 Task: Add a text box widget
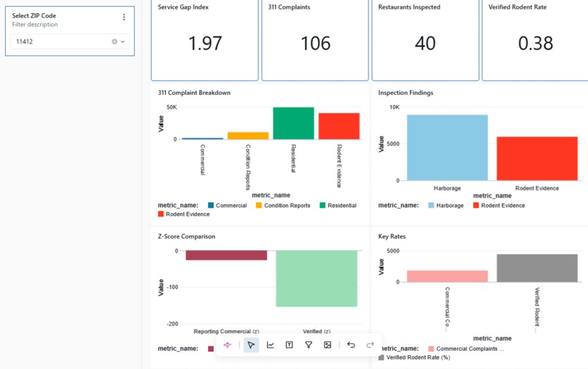(289, 345)
